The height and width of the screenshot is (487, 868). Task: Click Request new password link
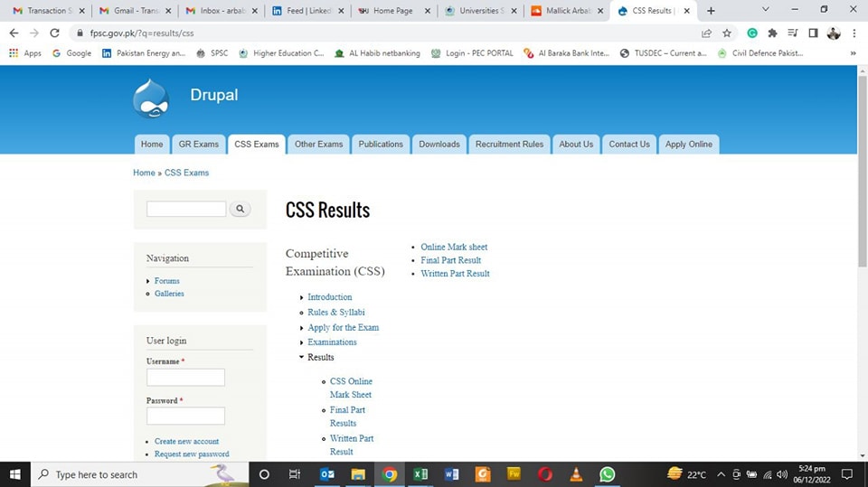(192, 454)
